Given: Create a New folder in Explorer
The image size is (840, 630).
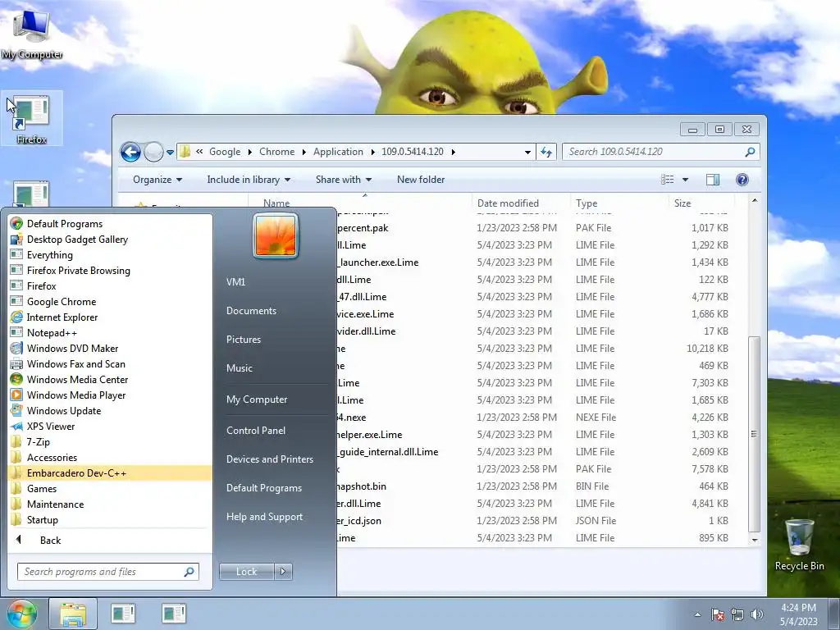Looking at the screenshot, I should click(421, 180).
